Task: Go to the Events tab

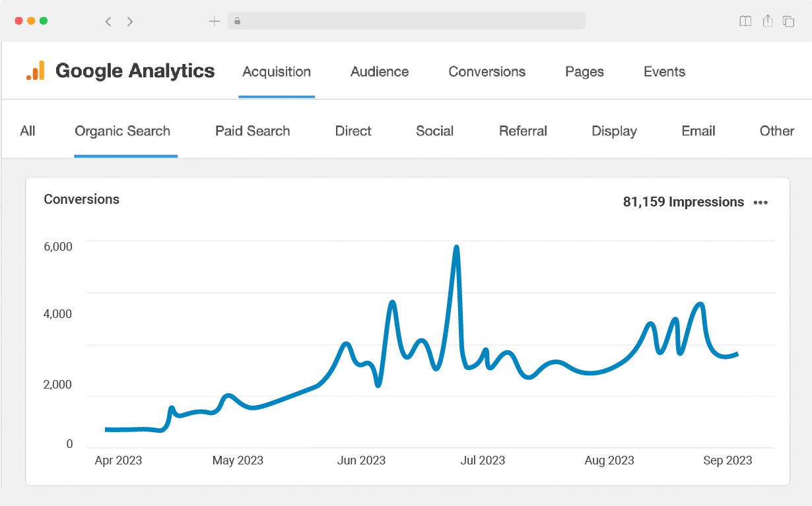Action: point(664,72)
